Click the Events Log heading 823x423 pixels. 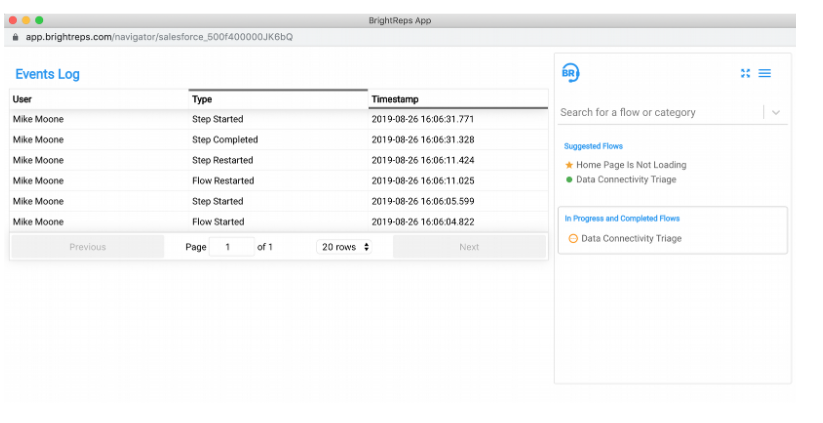pos(47,74)
